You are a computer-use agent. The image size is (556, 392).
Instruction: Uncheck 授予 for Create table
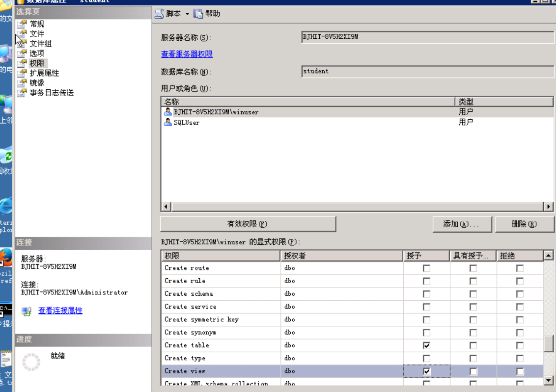click(426, 345)
